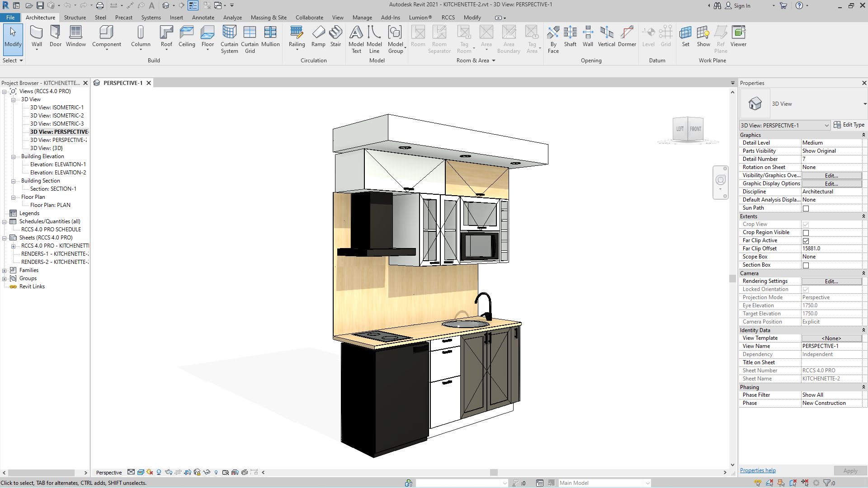Click Edit for Visibility/Graphics Overrides

coord(831,175)
